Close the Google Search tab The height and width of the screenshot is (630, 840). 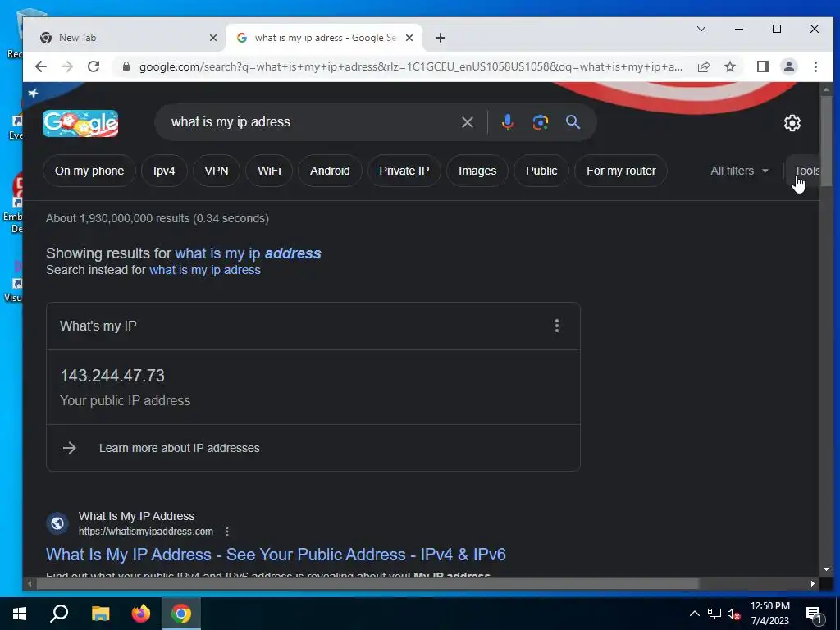point(409,38)
